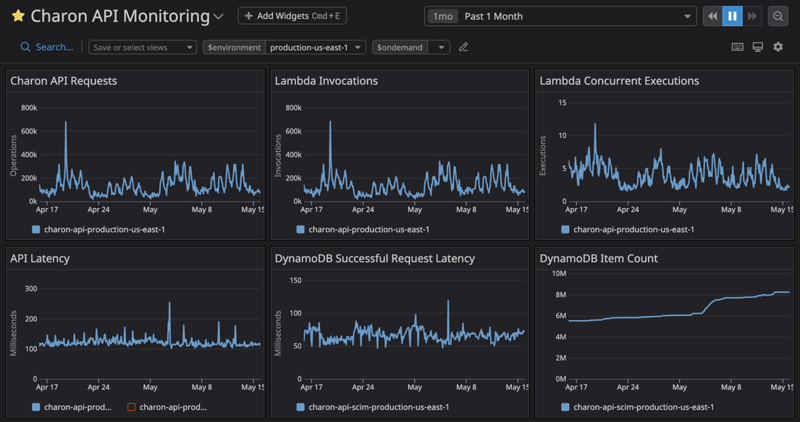800x422 pixels.
Task: Edit template variables with pencil icon
Action: (x=463, y=47)
